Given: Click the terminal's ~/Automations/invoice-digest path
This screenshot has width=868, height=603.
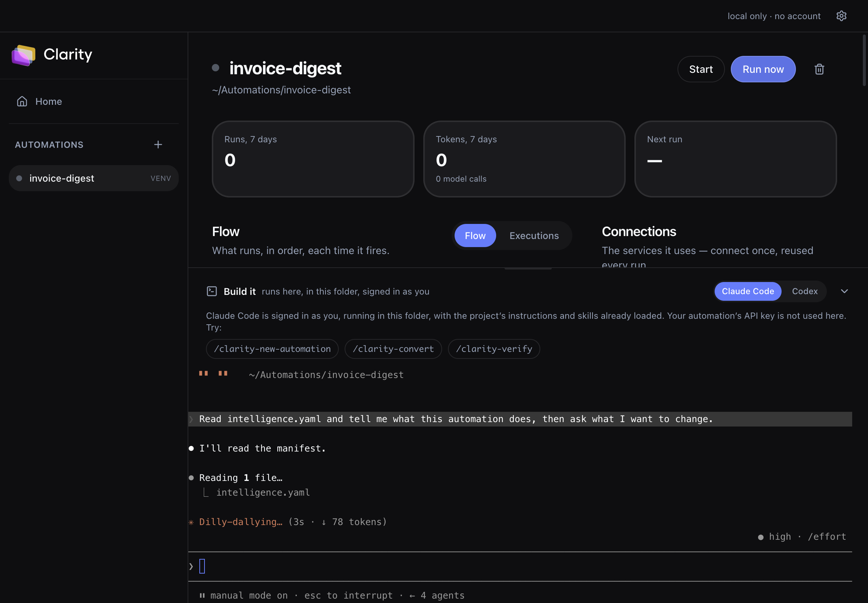Looking at the screenshot, I should click(x=326, y=375).
